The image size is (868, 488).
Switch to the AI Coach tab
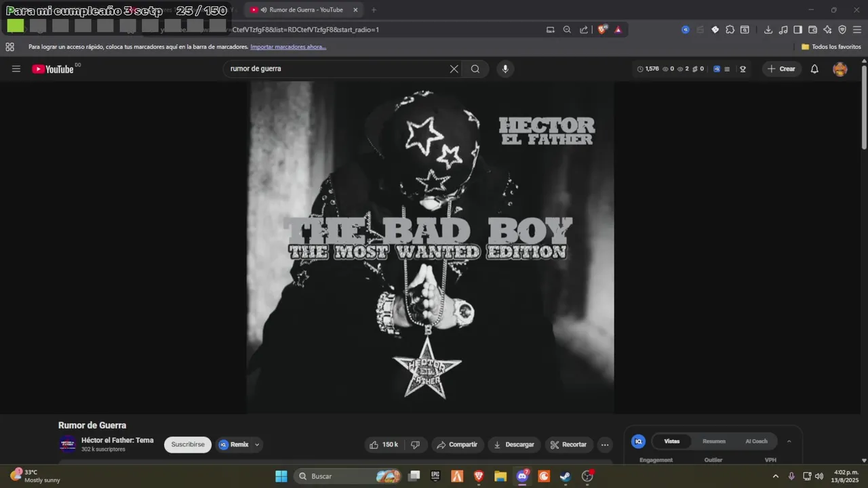[x=756, y=441]
